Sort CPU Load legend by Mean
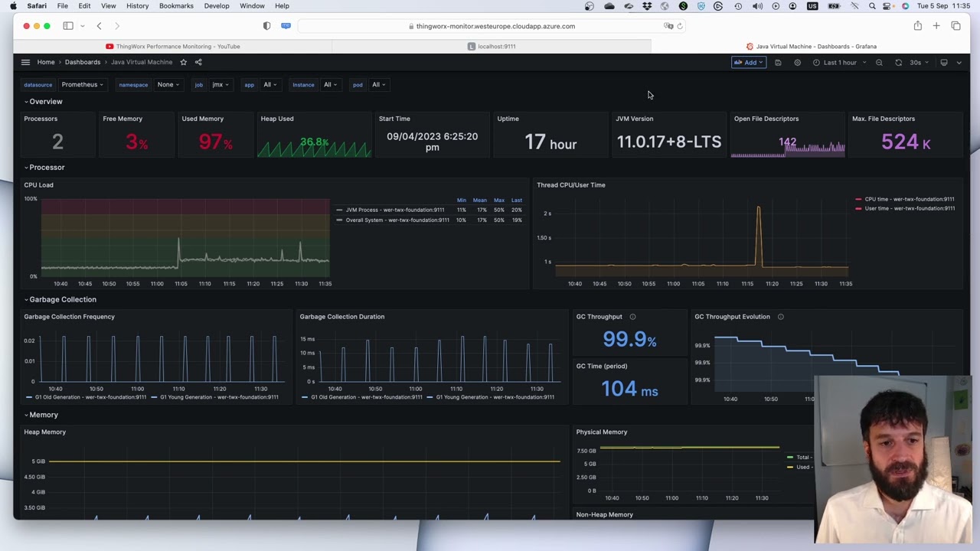Image resolution: width=980 pixels, height=551 pixels. pyautogui.click(x=480, y=201)
